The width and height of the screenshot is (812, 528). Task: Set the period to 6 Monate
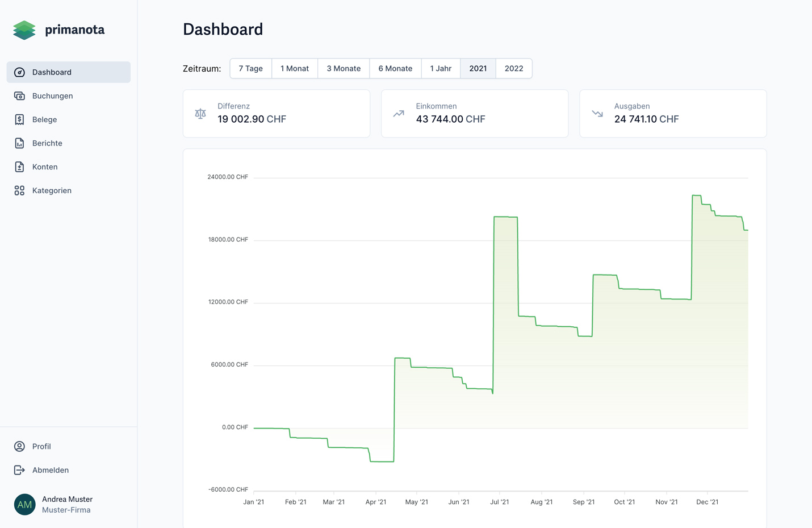395,69
